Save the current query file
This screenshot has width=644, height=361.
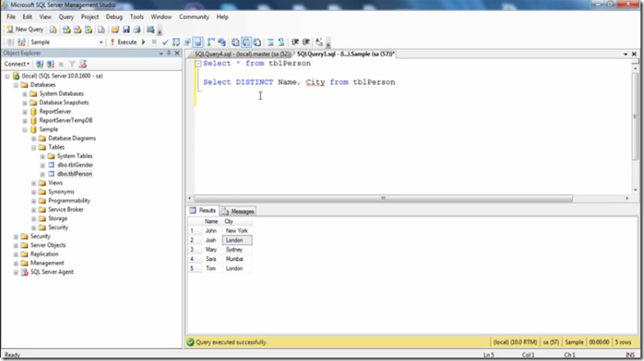pos(126,30)
